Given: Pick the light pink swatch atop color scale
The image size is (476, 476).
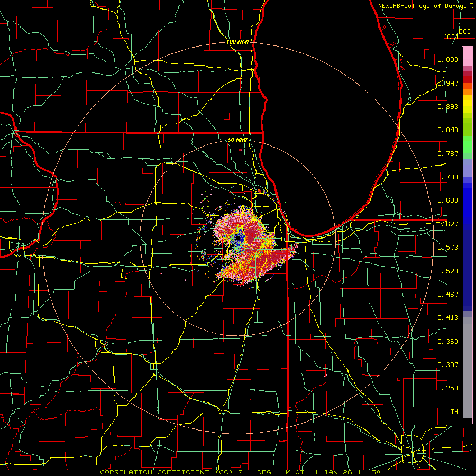Looking at the screenshot, I should [467, 56].
